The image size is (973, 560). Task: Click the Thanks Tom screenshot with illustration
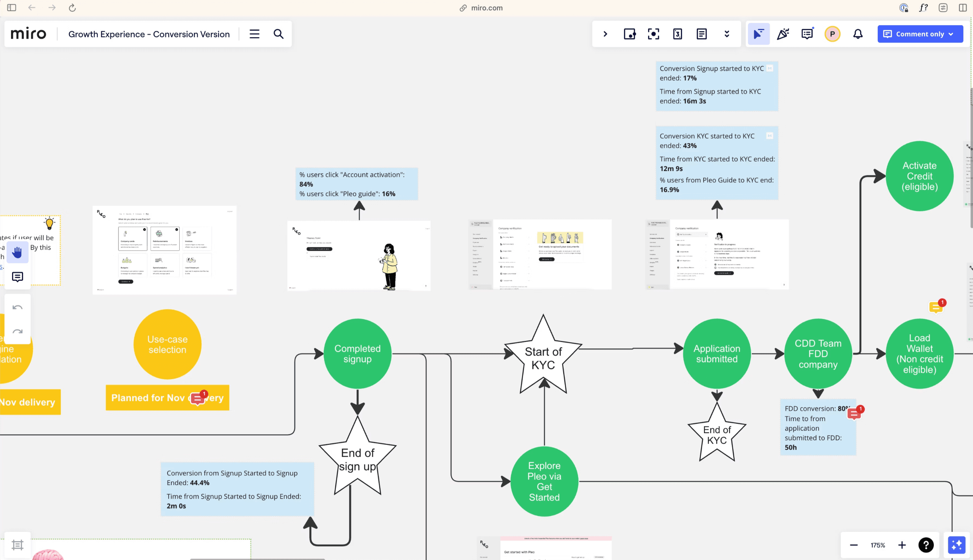pos(359,255)
